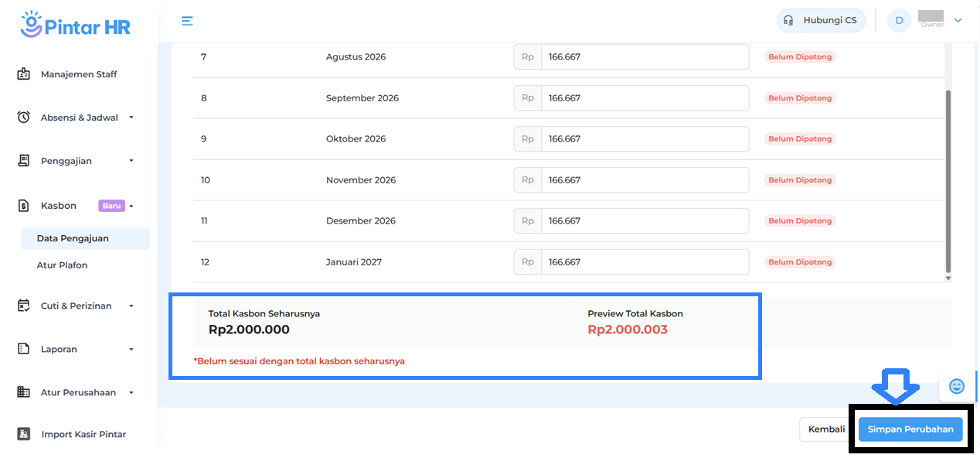
Task: Click the Atur Perusahaan building icon
Action: click(x=24, y=392)
